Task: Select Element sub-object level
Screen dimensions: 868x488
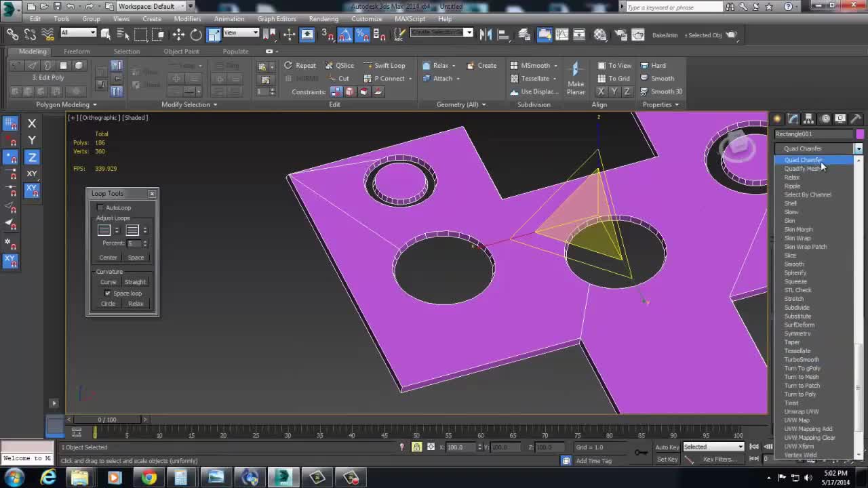Action: click(x=79, y=66)
